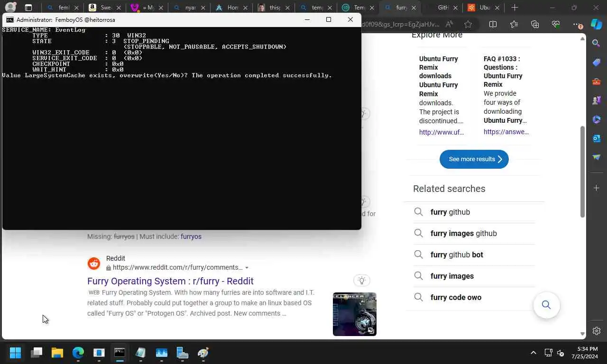Open Collections icon in Edge toolbar

pyautogui.click(x=535, y=24)
